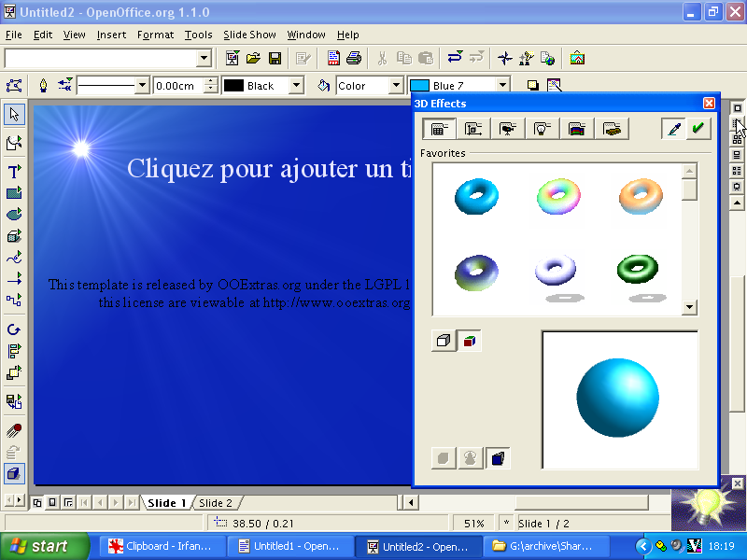Expand the line color Black dropdown
This screenshot has height=560, width=747.
(x=296, y=86)
